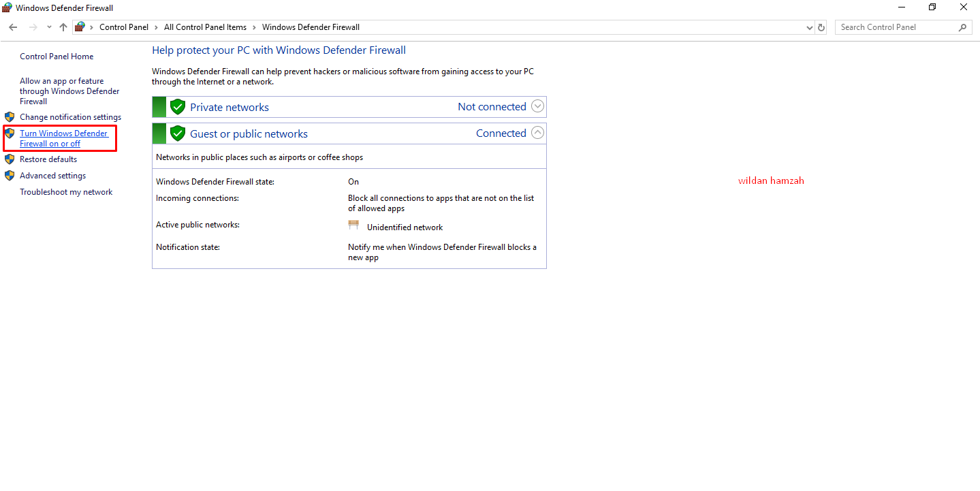
Task: Click the Up one level arrow
Action: pos(63,27)
